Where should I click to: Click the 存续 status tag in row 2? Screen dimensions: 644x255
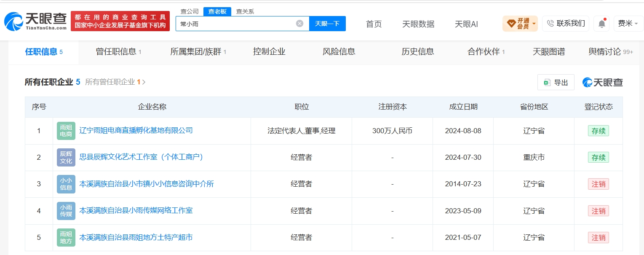598,157
